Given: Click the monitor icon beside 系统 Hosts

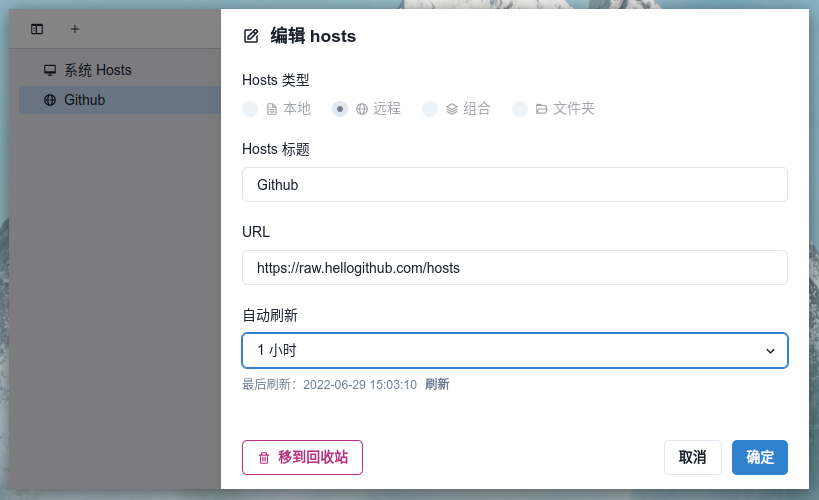Looking at the screenshot, I should (50, 70).
